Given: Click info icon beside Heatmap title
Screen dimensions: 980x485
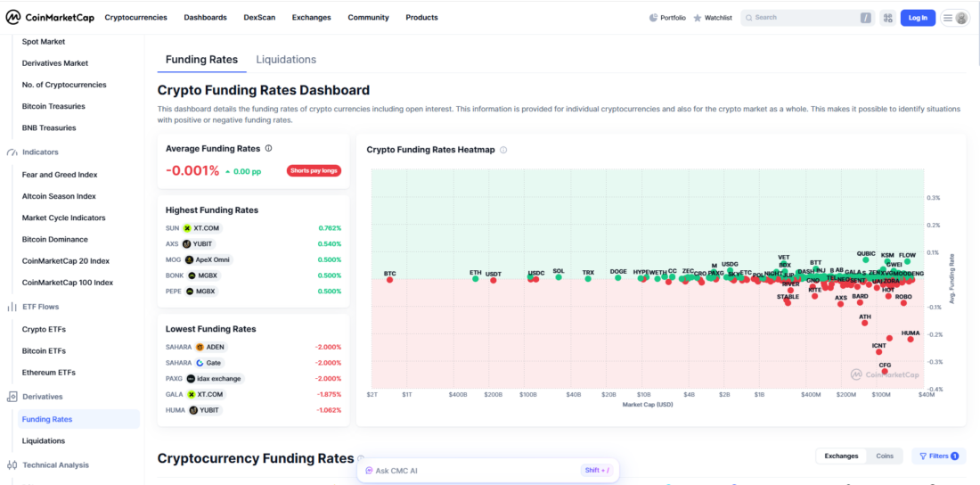Looking at the screenshot, I should [503, 150].
